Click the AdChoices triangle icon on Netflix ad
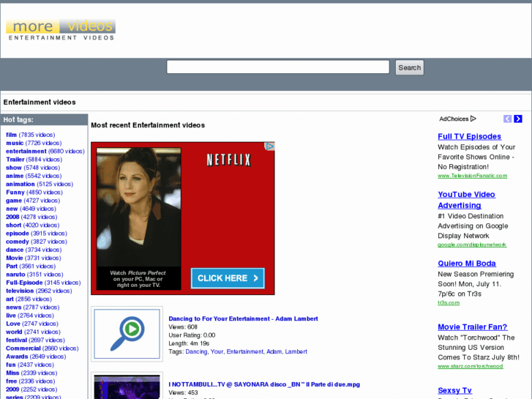532x399 pixels. [269, 146]
